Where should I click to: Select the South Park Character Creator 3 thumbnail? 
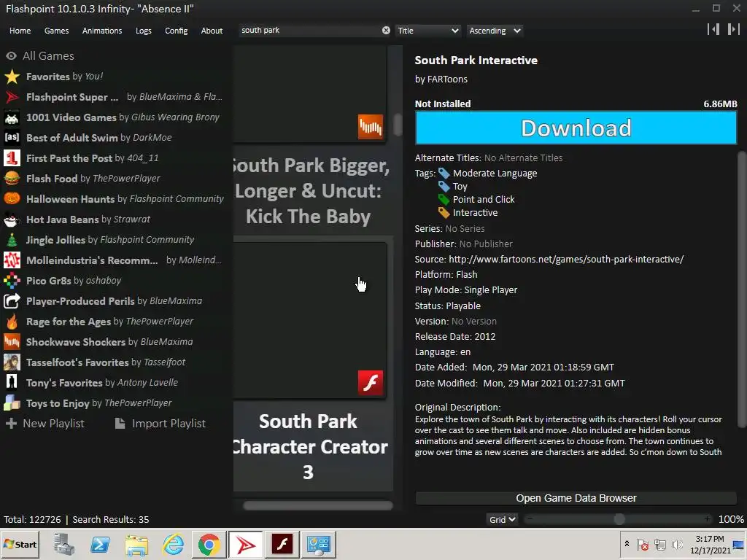click(x=309, y=321)
